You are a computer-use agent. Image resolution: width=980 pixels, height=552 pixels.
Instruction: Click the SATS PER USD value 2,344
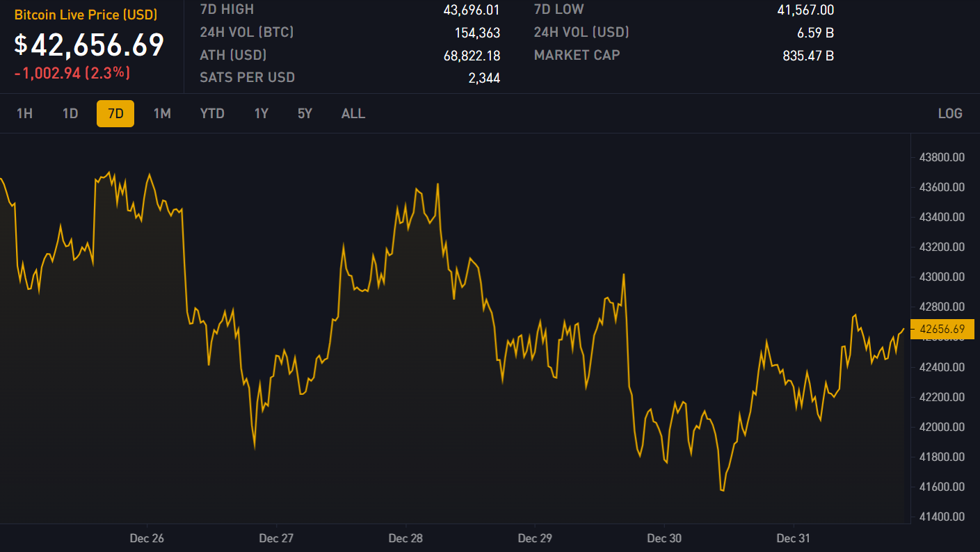[x=484, y=77]
